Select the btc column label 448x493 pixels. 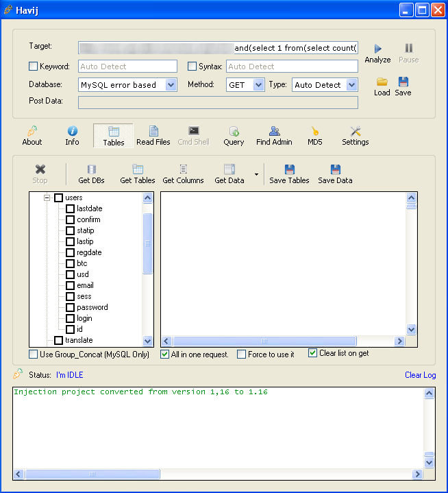pos(82,263)
